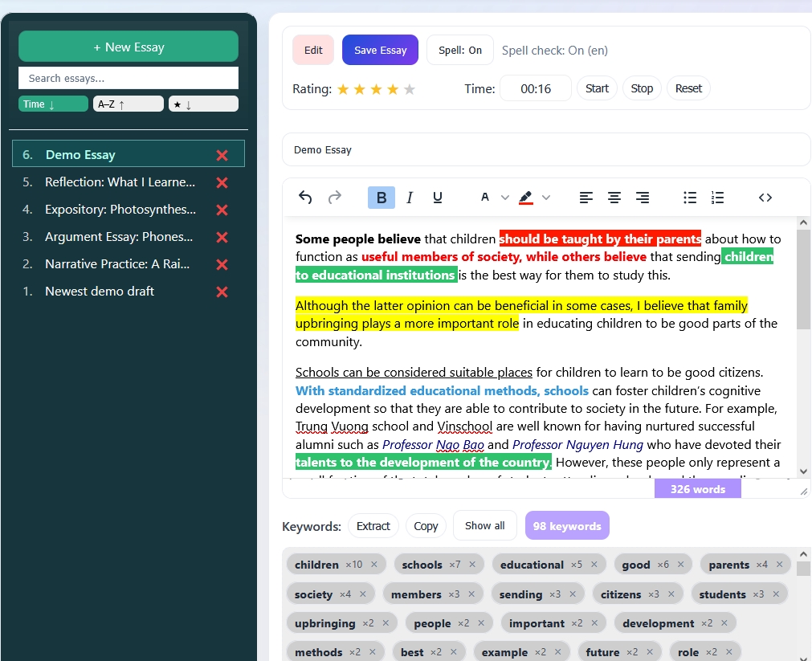The width and height of the screenshot is (812, 661).
Task: Click the Redo arrow icon
Action: coord(335,198)
